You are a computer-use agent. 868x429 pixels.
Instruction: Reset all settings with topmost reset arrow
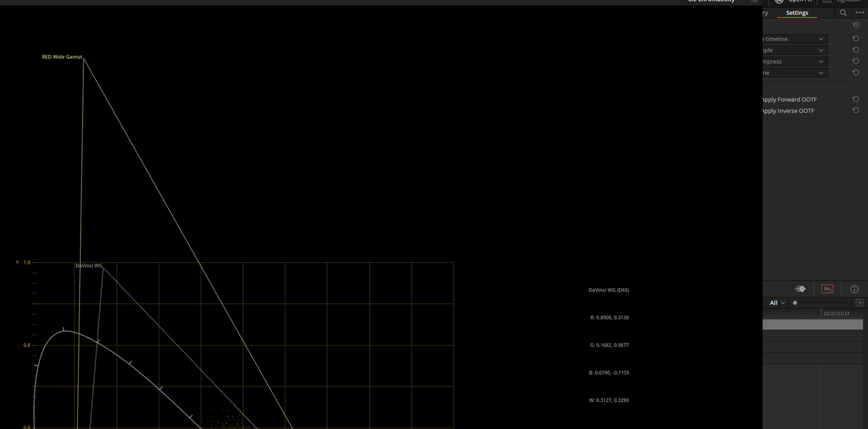(856, 25)
